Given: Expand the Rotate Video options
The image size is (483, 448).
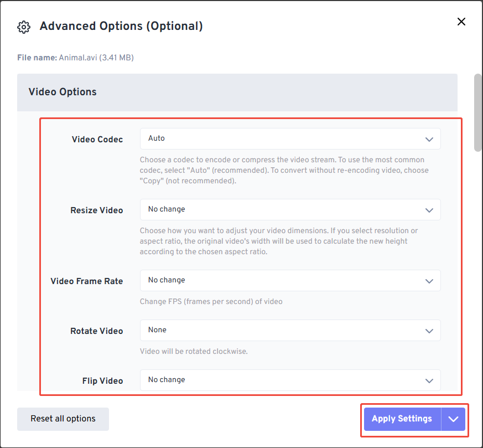Looking at the screenshot, I should [x=290, y=331].
